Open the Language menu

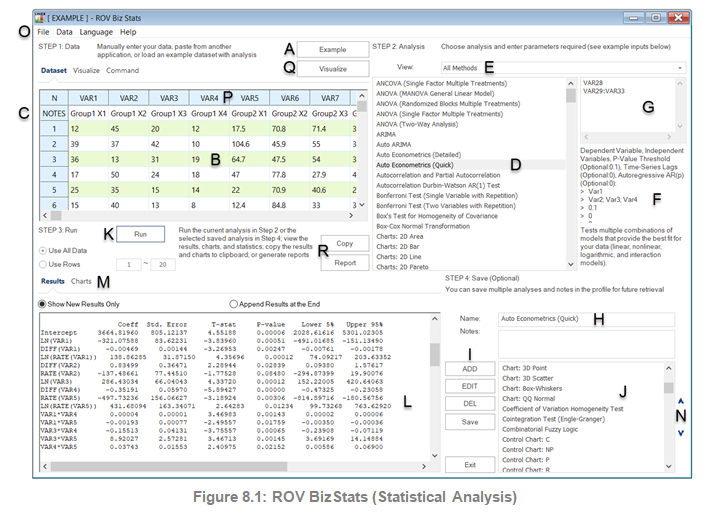[x=96, y=32]
